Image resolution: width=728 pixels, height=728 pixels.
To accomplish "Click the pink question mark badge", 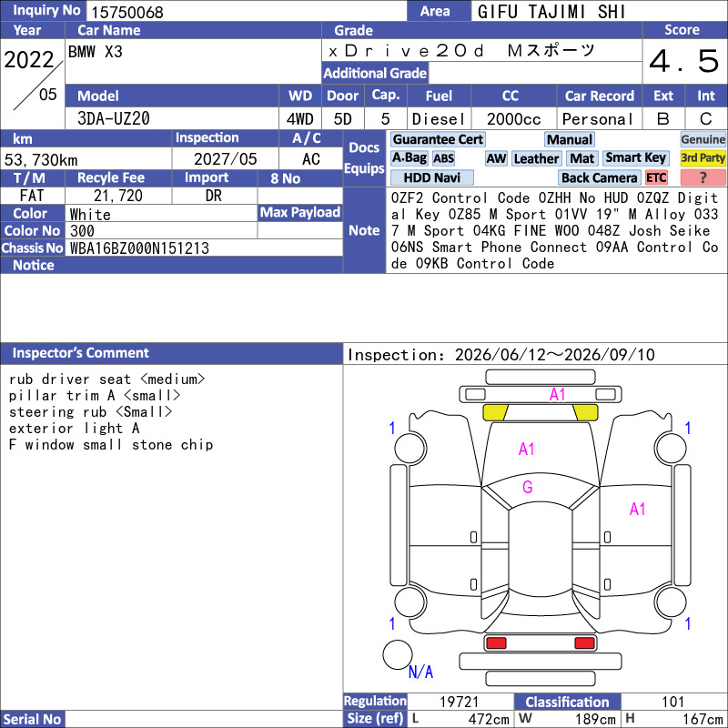I will click(x=703, y=177).
